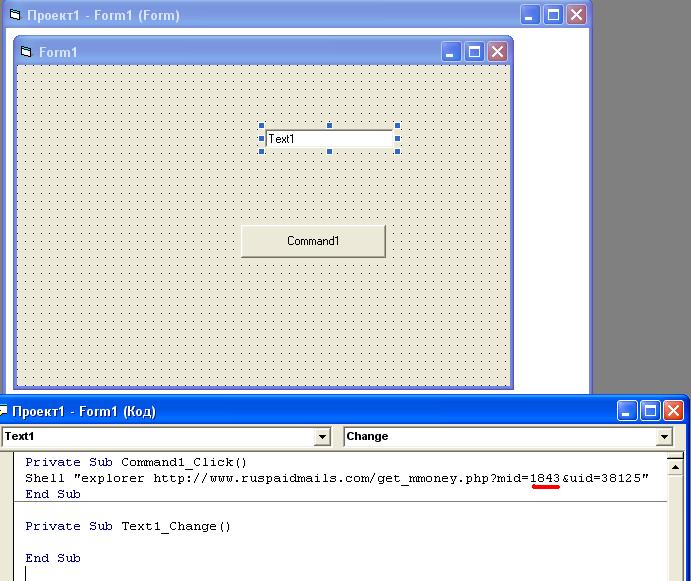Click the Project1 Form designer window title icon

pos(14,16)
